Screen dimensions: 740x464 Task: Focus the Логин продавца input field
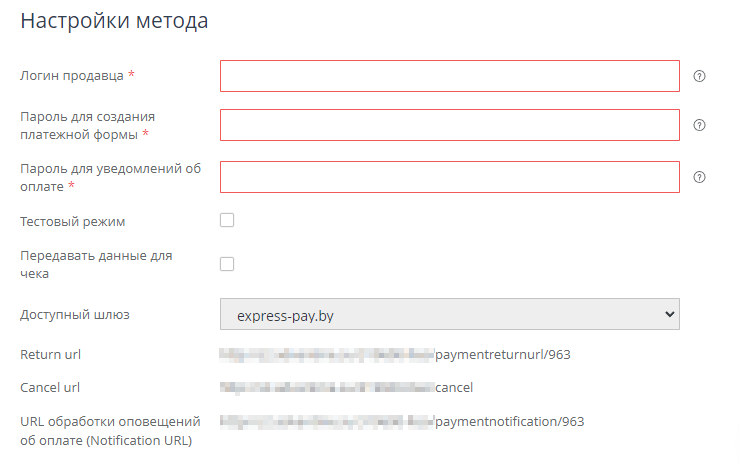coord(449,76)
